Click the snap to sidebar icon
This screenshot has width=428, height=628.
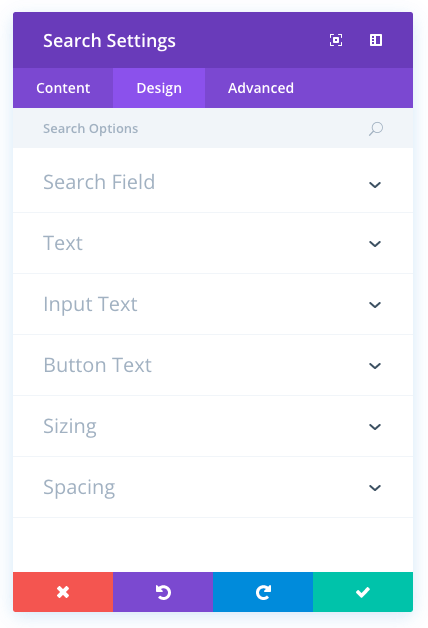(376, 40)
